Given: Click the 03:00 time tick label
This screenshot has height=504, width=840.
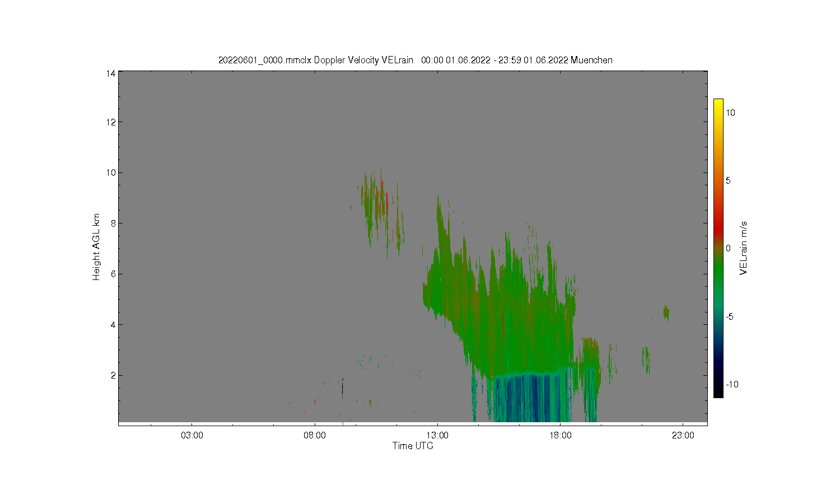Looking at the screenshot, I should pos(192,435).
